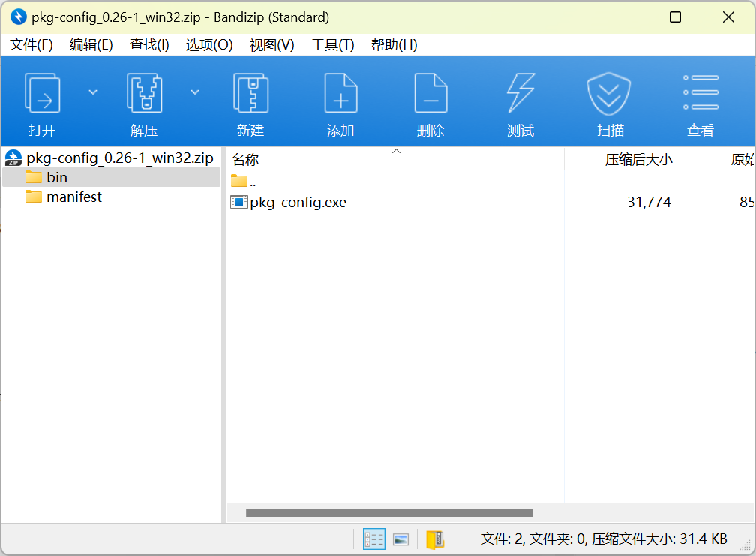The width and height of the screenshot is (756, 556).
Task: Open the 编辑(E) menu
Action: pos(91,45)
